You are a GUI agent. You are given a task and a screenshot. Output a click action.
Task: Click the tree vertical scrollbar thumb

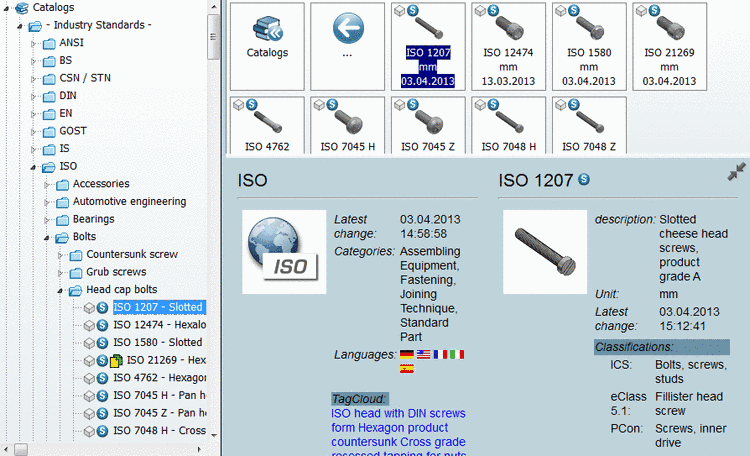click(213, 37)
